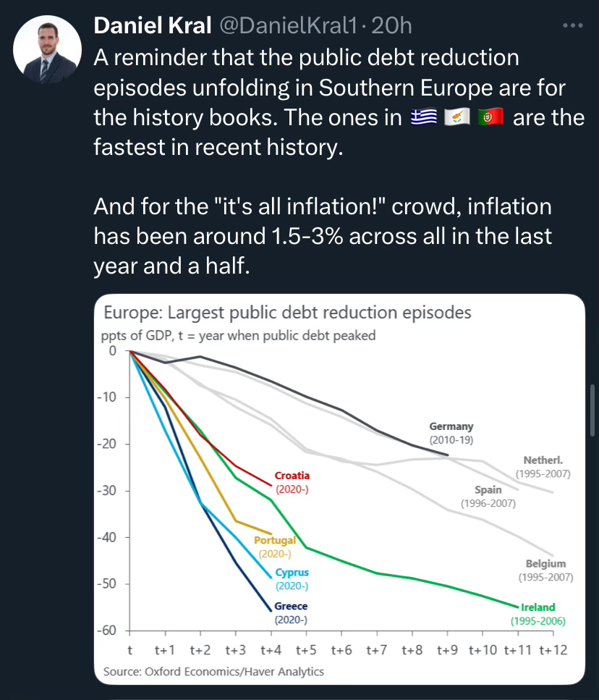Click the Cyprus (2020-) chart label
This screenshot has height=700, width=599.
[292, 579]
